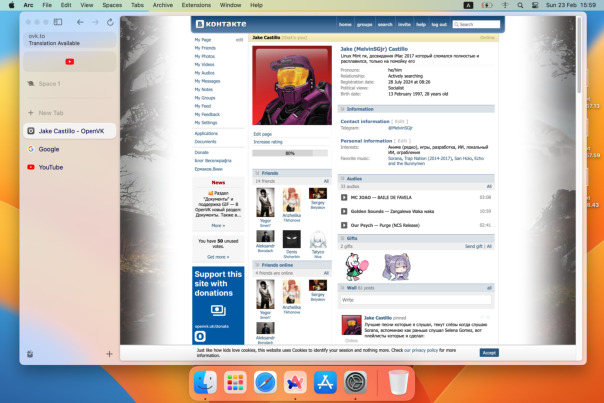
Task: Switch to the Google tab in sidebar
Action: click(x=48, y=149)
